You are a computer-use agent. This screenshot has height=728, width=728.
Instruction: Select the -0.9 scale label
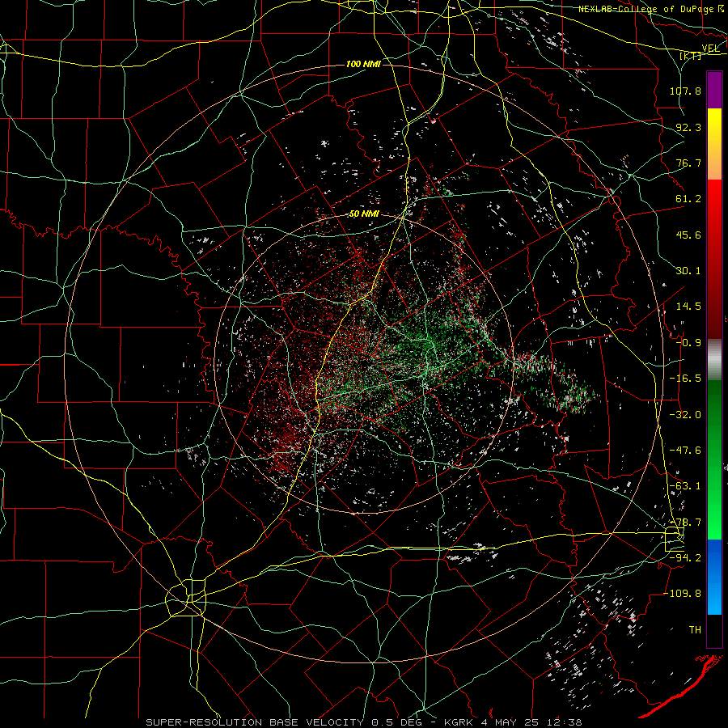[688, 343]
